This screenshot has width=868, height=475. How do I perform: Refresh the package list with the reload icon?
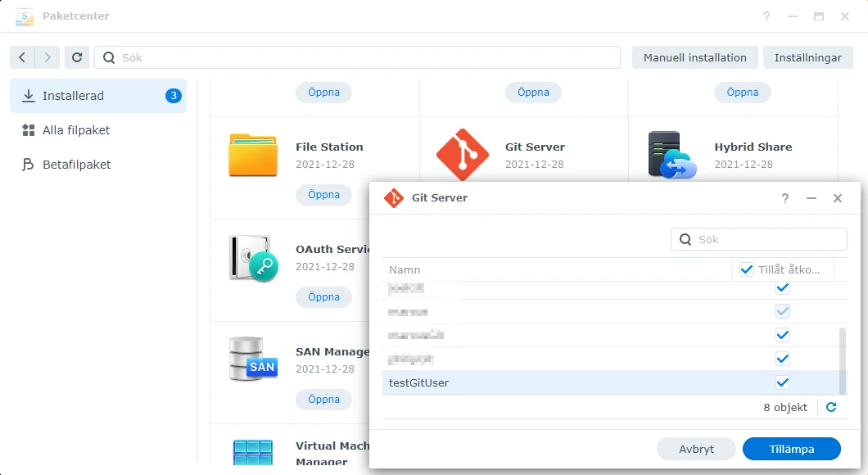[x=77, y=57]
